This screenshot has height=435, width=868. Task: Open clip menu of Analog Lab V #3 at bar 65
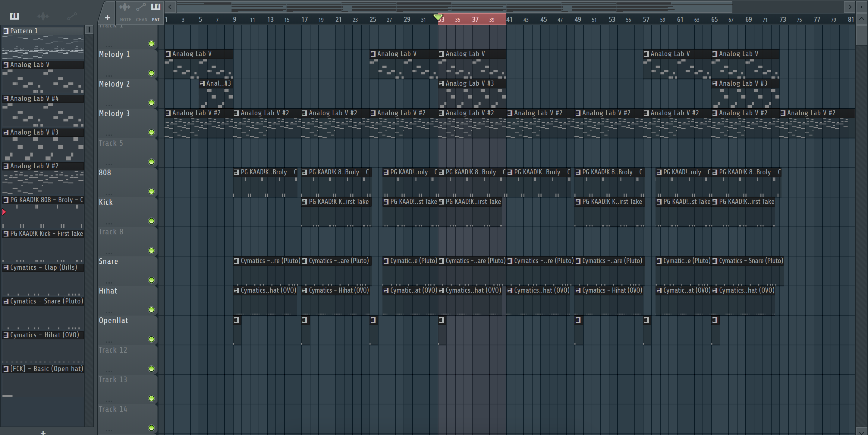click(715, 83)
